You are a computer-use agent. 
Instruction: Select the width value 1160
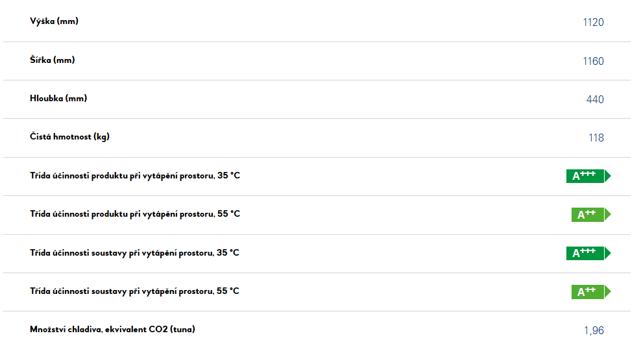(593, 61)
